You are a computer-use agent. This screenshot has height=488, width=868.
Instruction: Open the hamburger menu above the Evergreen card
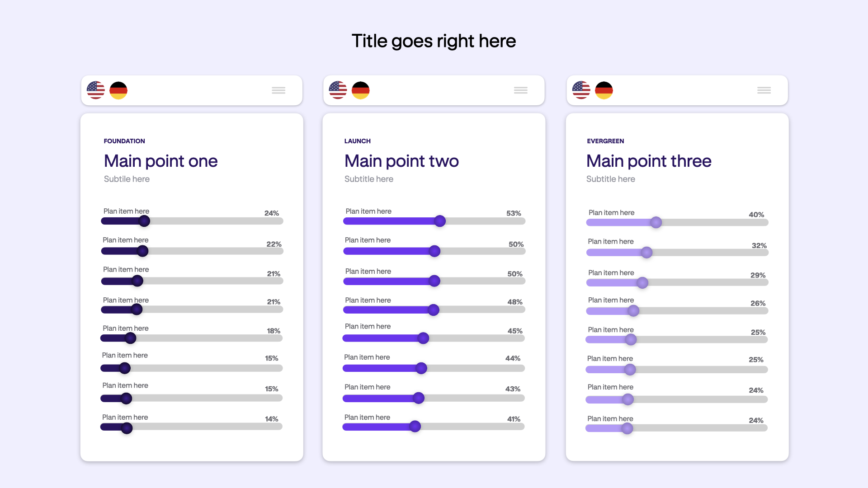[764, 90]
